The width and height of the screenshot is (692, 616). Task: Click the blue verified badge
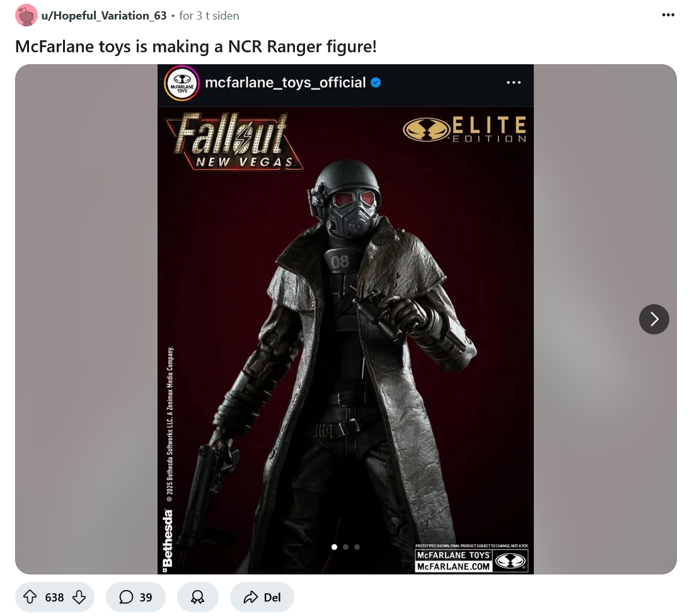(x=376, y=83)
